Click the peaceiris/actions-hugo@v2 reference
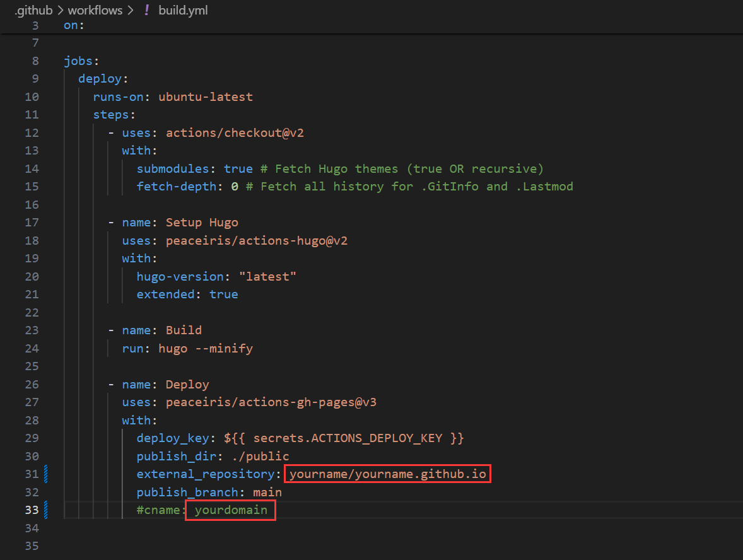Image resolution: width=743 pixels, height=560 pixels. coord(257,240)
